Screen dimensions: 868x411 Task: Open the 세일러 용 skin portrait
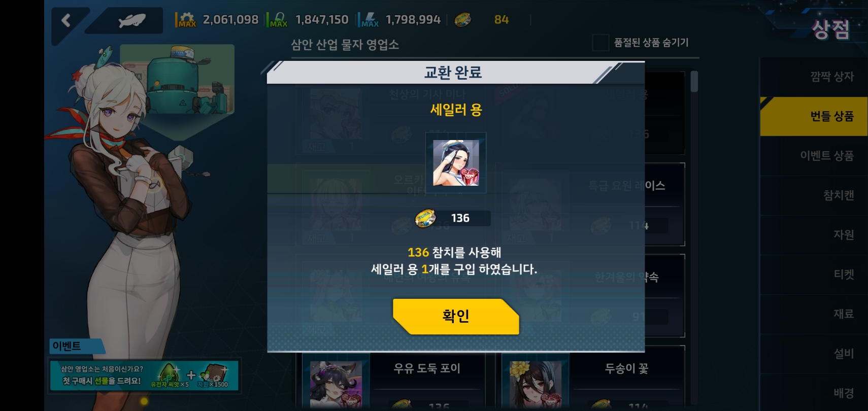[456, 163]
